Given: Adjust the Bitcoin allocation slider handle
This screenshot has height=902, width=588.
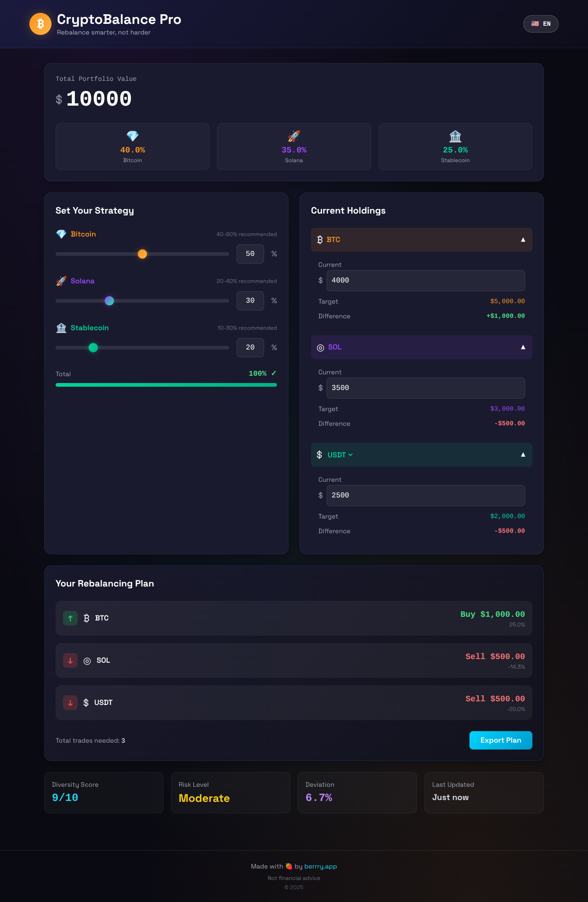Looking at the screenshot, I should (x=142, y=254).
